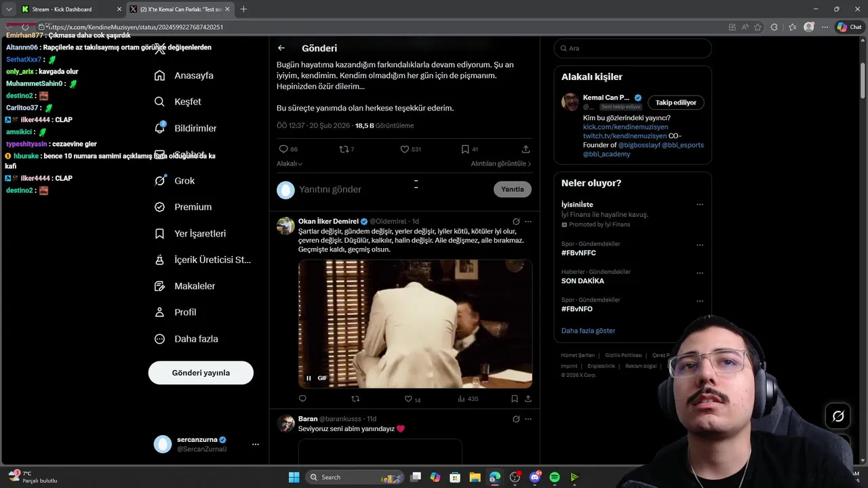Click the Ara search field

click(633, 48)
